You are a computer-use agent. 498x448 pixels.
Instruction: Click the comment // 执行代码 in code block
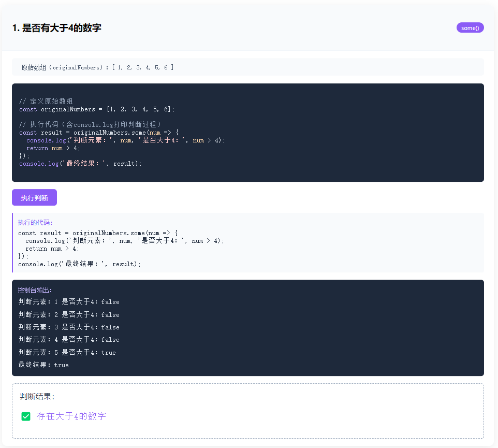90,124
